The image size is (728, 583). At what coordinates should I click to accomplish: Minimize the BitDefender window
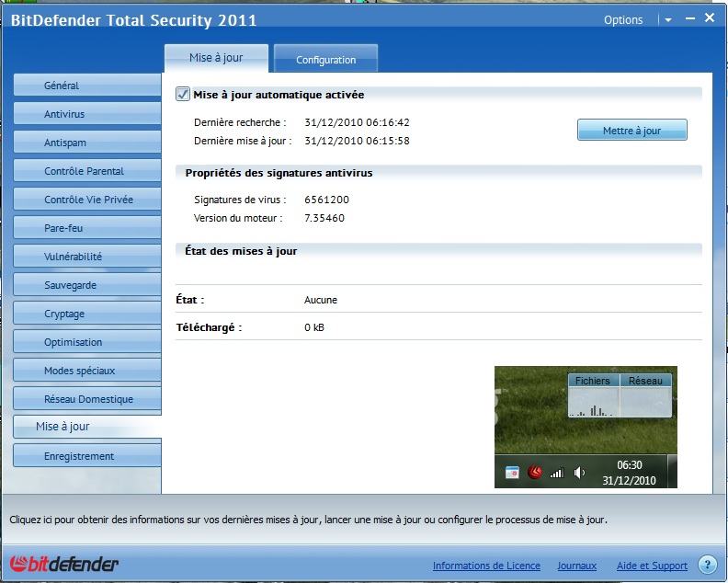point(690,18)
